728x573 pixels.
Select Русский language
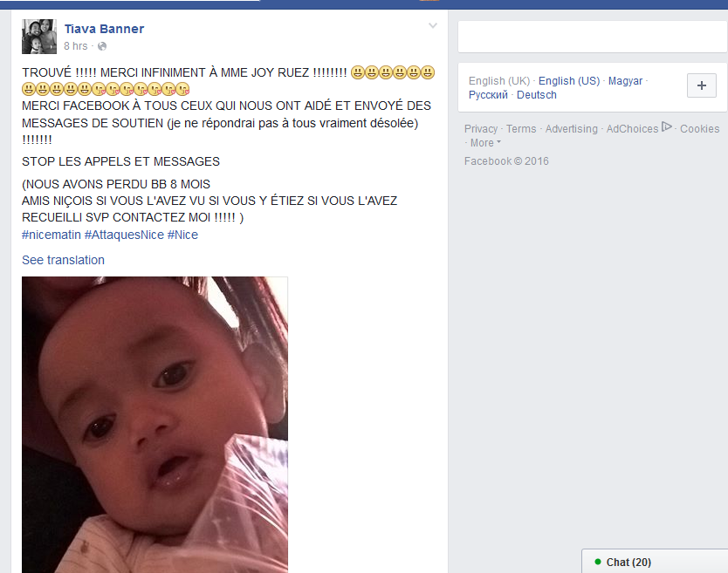(x=488, y=95)
